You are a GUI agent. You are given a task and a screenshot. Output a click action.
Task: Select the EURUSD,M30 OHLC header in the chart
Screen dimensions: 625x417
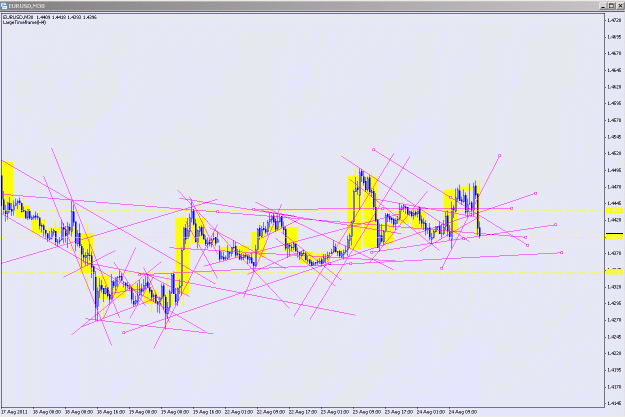49,18
